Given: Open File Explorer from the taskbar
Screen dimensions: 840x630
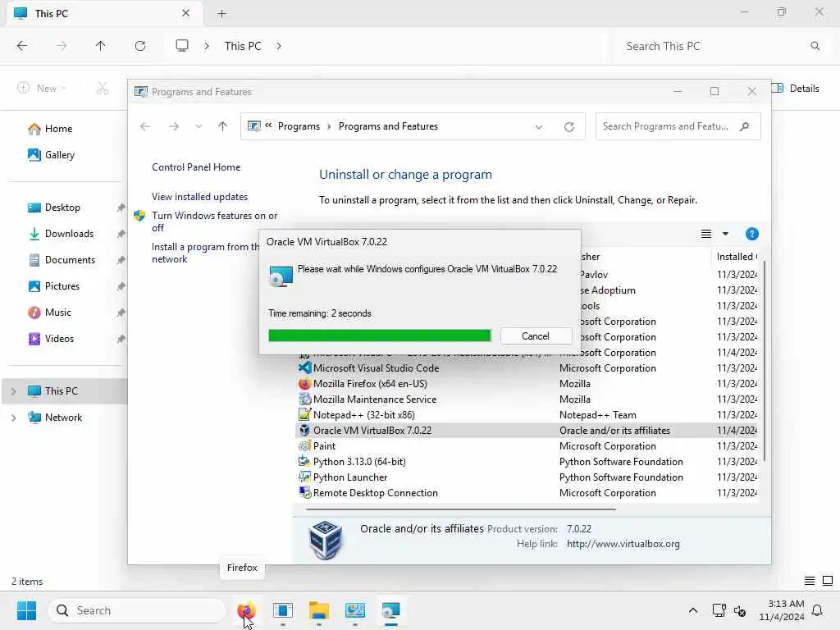Looking at the screenshot, I should 319,610.
